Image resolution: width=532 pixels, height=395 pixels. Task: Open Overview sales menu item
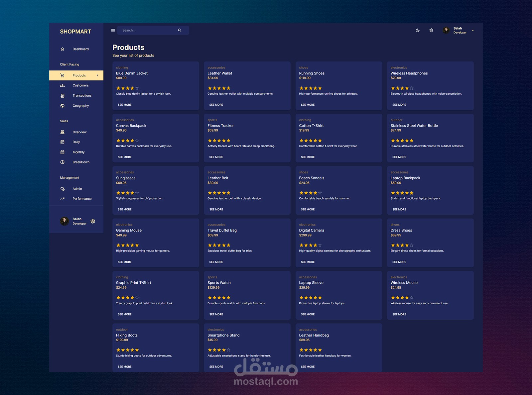pos(76,132)
